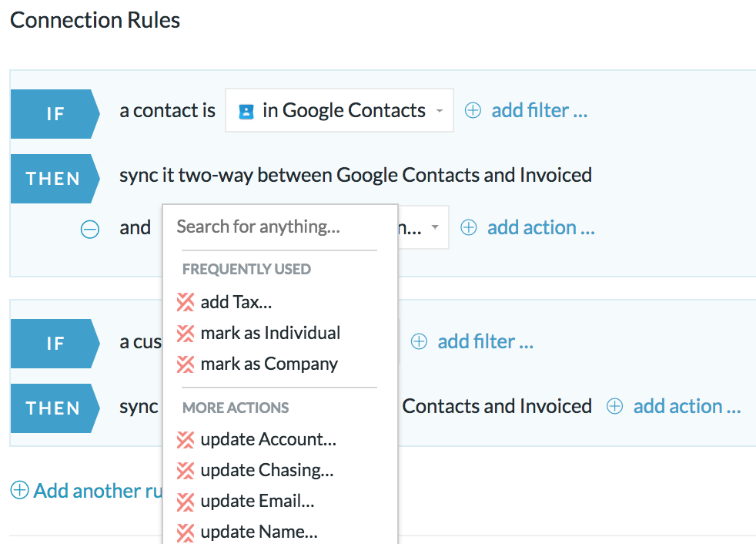Click the 'MORE ACTIONS' section header
The width and height of the screenshot is (756, 544).
click(236, 408)
